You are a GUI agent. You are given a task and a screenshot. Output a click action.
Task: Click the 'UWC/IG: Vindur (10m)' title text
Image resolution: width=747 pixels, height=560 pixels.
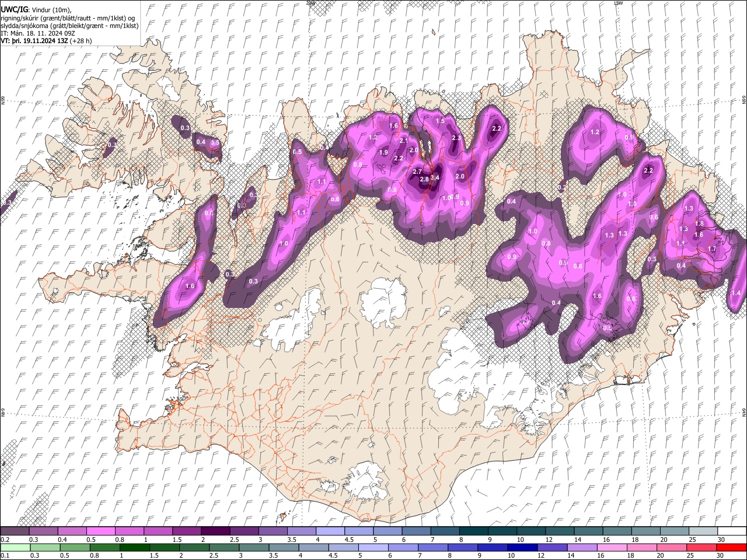pyautogui.click(x=36, y=9)
